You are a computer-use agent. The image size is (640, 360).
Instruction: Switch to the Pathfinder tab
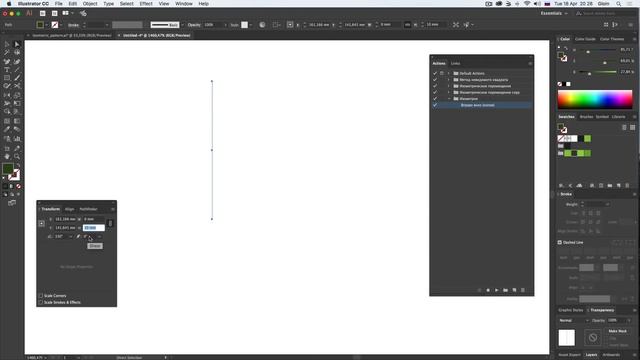click(88, 209)
